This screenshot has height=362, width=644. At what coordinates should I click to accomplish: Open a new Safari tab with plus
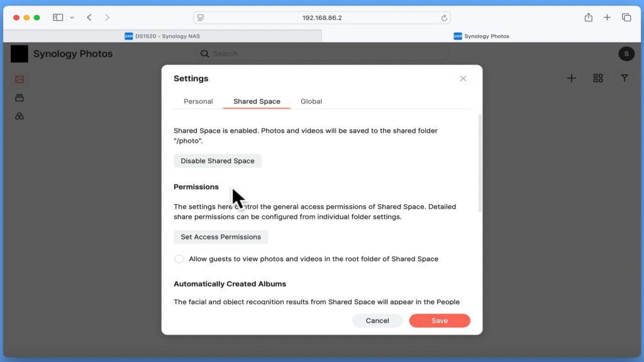point(607,17)
